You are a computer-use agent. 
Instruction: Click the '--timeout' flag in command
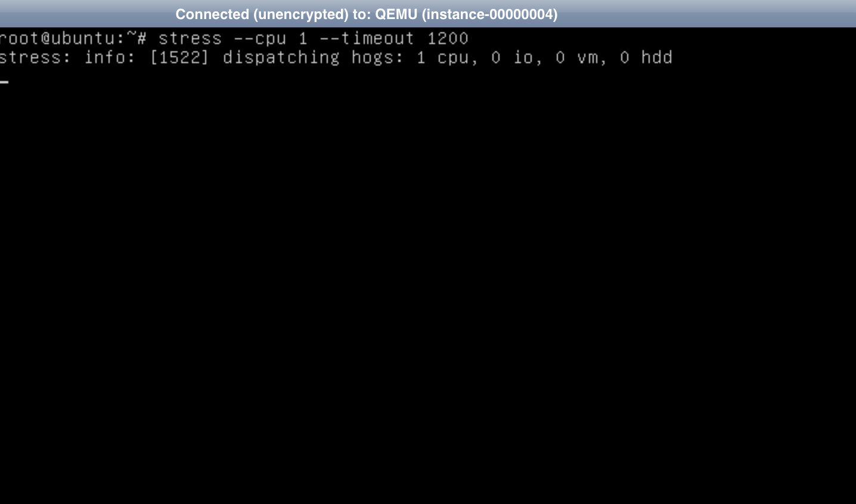pos(367,39)
